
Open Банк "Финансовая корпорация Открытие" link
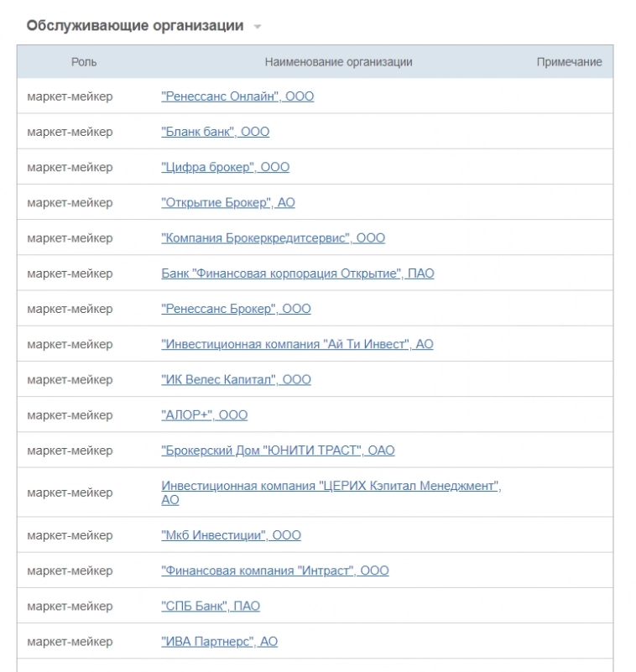[297, 273]
